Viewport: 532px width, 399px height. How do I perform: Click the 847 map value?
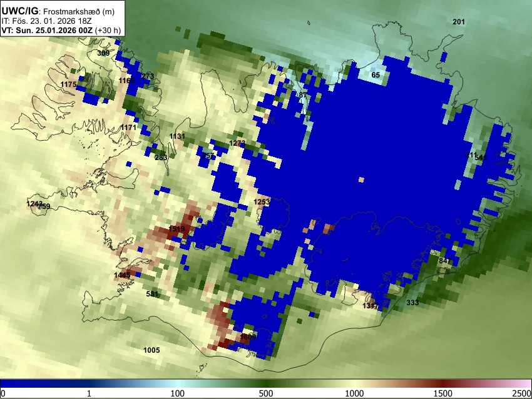tap(445, 261)
